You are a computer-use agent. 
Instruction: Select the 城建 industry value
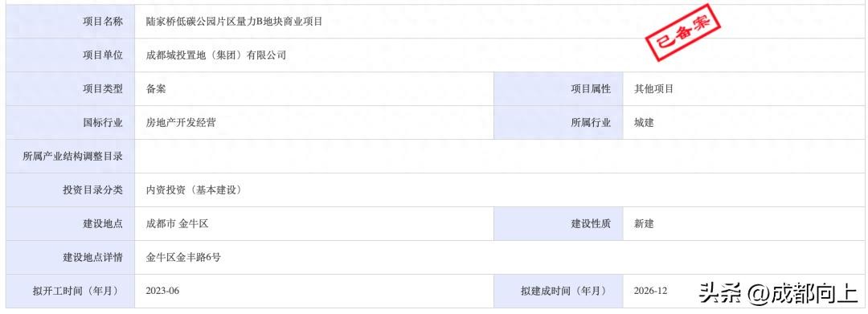[644, 123]
